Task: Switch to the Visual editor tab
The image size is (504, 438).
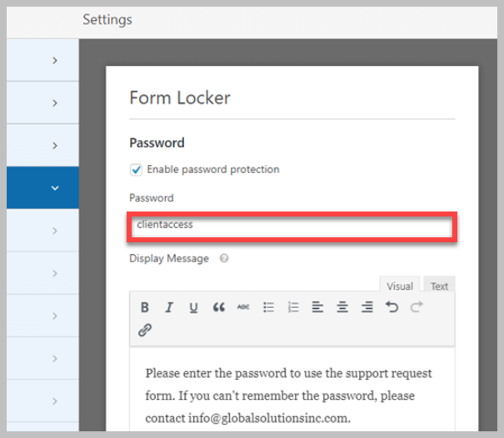Action: coord(400,286)
